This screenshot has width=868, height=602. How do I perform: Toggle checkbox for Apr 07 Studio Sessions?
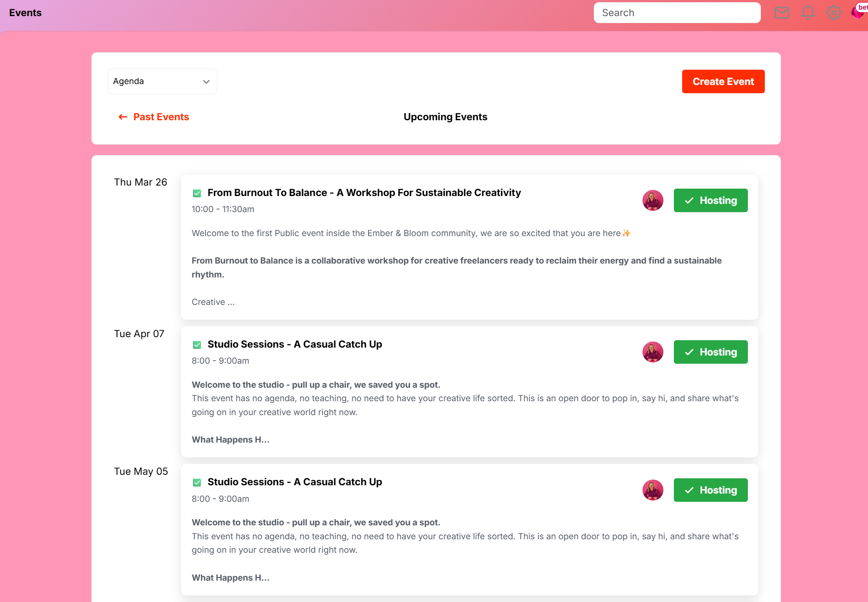coord(197,345)
